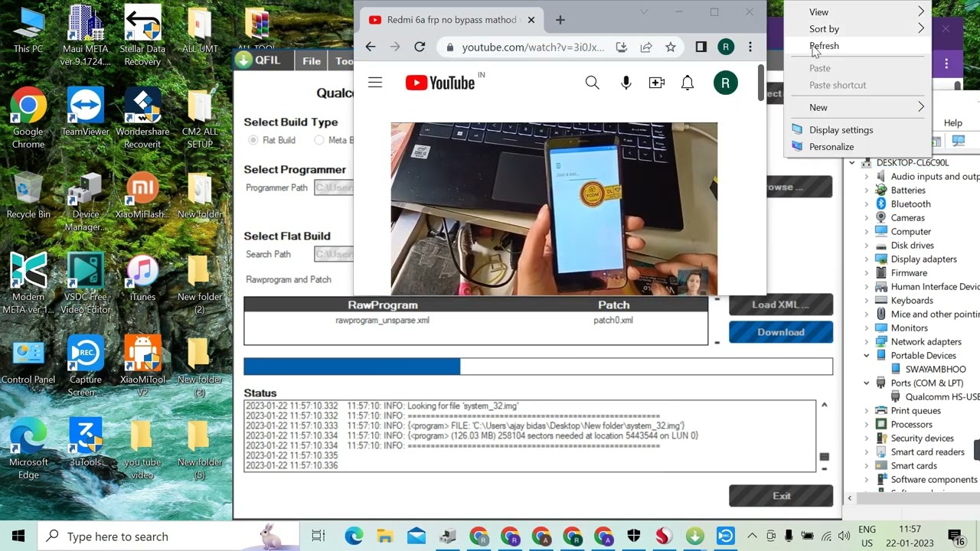Collapse DESKTOP-CL6C90L root node
Image resolution: width=980 pixels, height=551 pixels.
pyautogui.click(x=851, y=162)
